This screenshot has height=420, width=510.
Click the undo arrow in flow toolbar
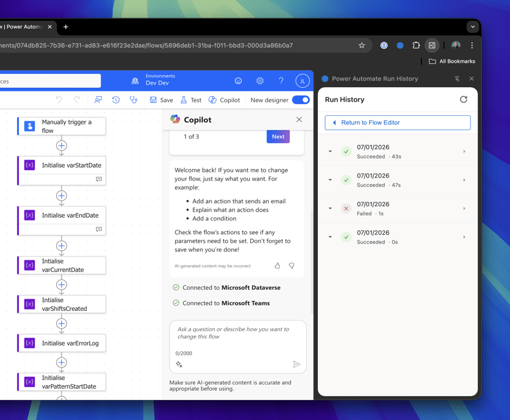tap(59, 100)
